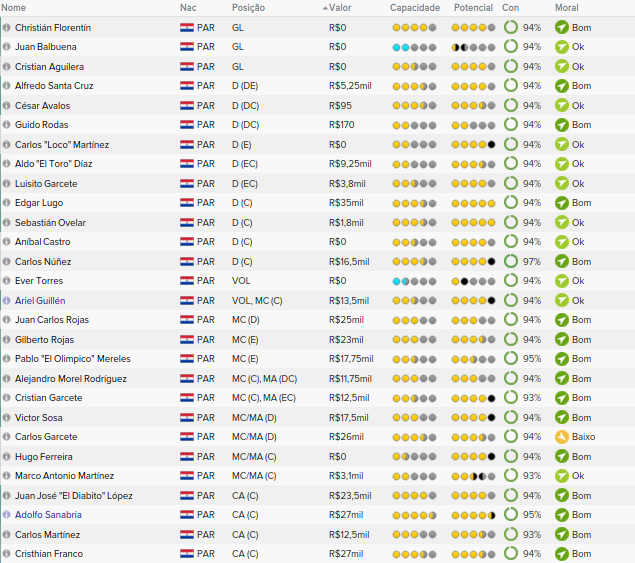Screen dimensions: 635x563
Task: Click condition ring icon for Carlos Núñez
Action: [511, 261]
